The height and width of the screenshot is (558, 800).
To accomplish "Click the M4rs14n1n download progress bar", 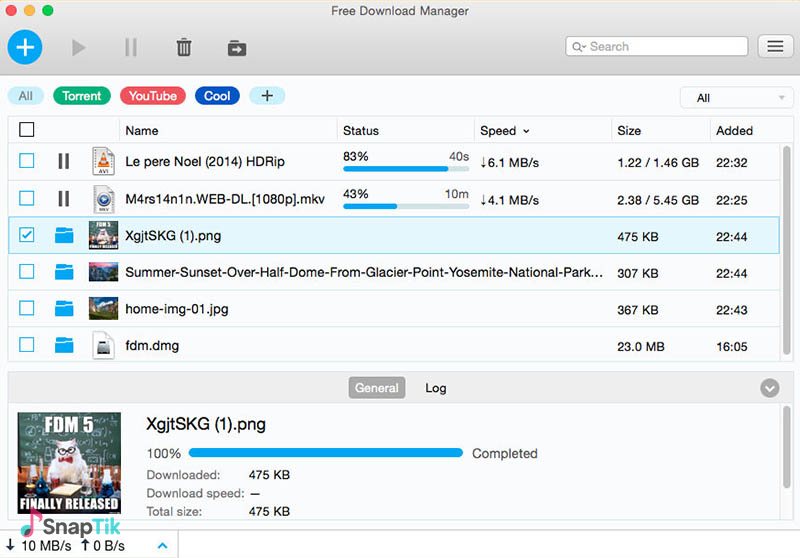I will (x=405, y=206).
